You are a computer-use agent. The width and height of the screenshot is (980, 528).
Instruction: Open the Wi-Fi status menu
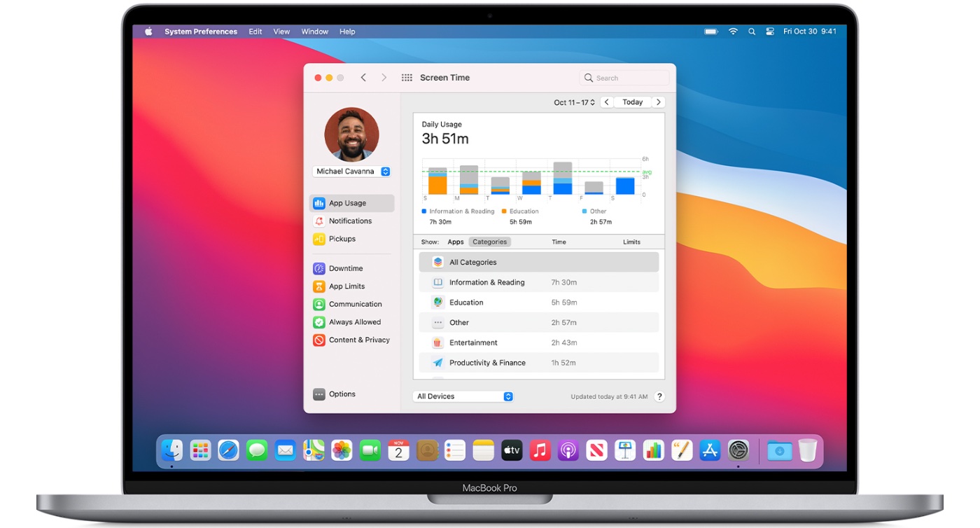[x=732, y=31]
